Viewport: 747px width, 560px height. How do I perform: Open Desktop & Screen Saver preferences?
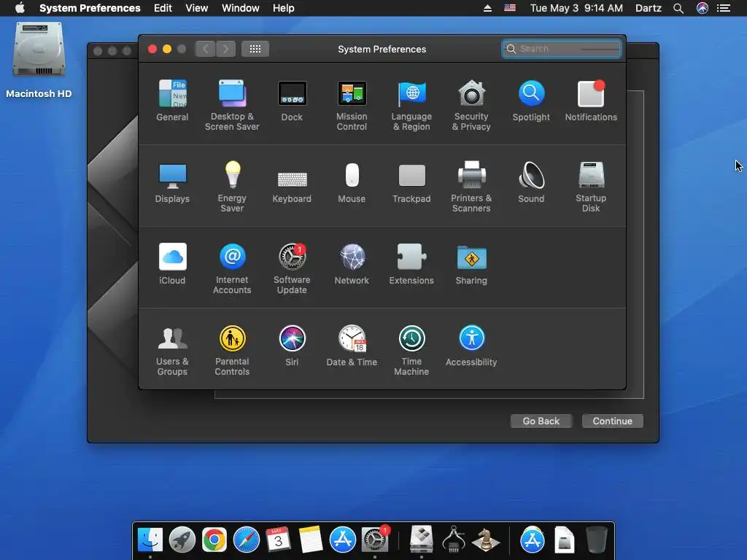tap(232, 105)
